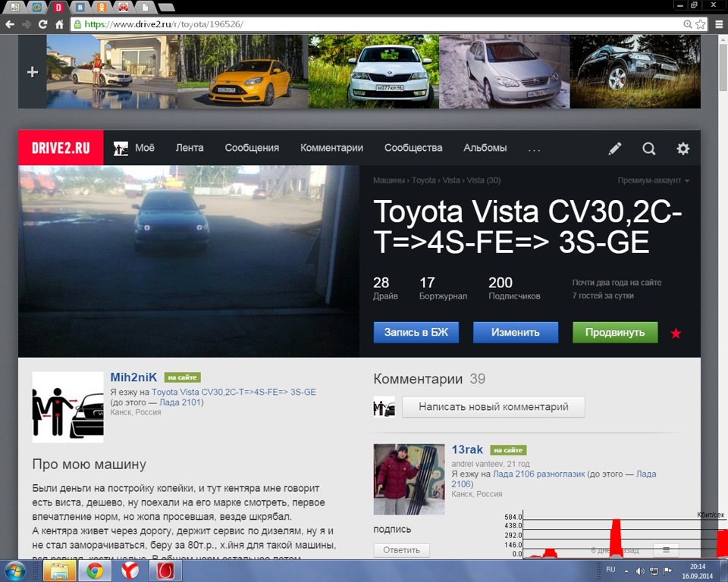Click the RU language indicator

(x=610, y=569)
